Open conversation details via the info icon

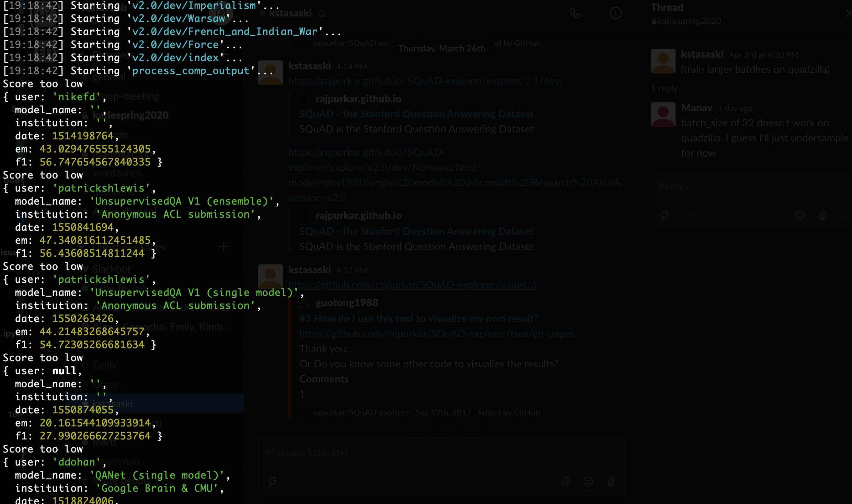(615, 13)
